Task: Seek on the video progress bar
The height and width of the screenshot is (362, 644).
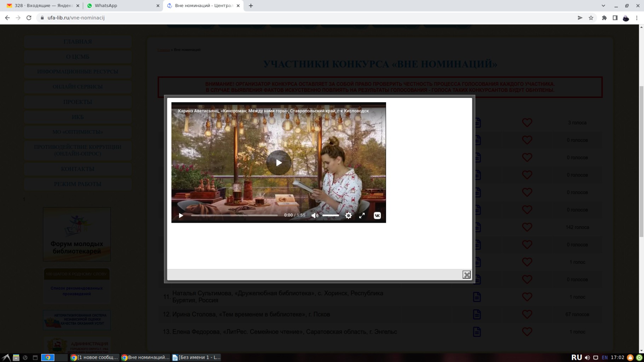Action: click(234, 215)
